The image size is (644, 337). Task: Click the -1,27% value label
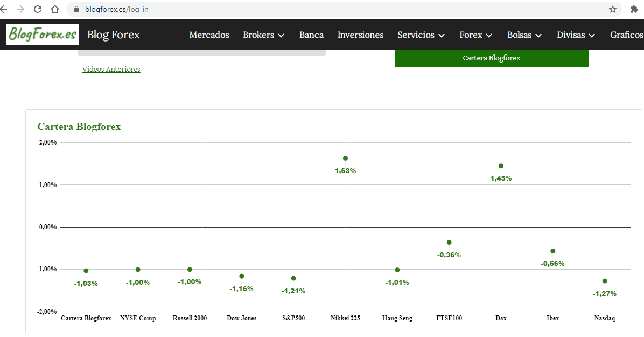(x=605, y=294)
